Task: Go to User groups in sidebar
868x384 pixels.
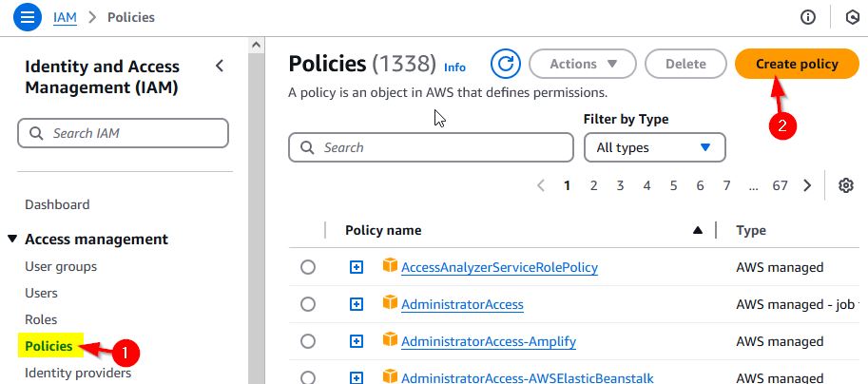Action: click(61, 266)
